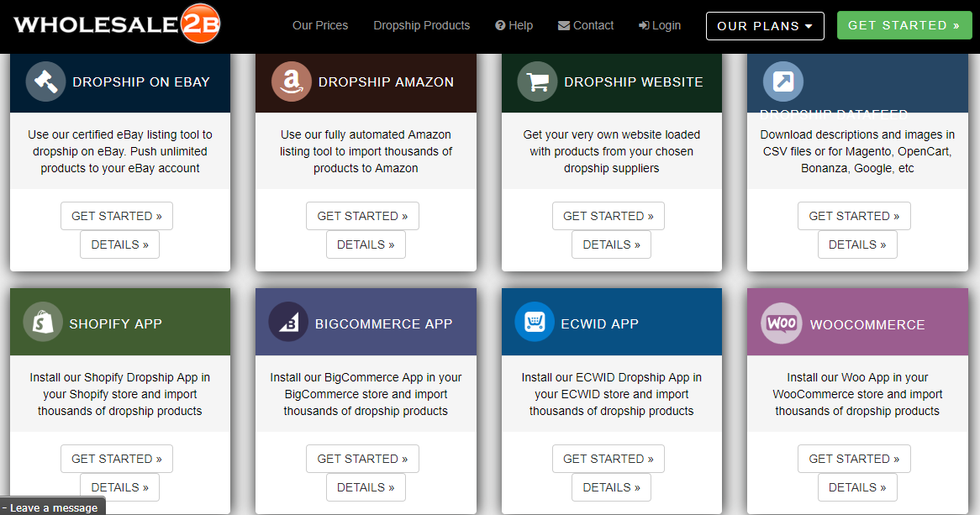Viewport: 980px width, 515px height.
Task: Click the Login link
Action: coord(660,25)
